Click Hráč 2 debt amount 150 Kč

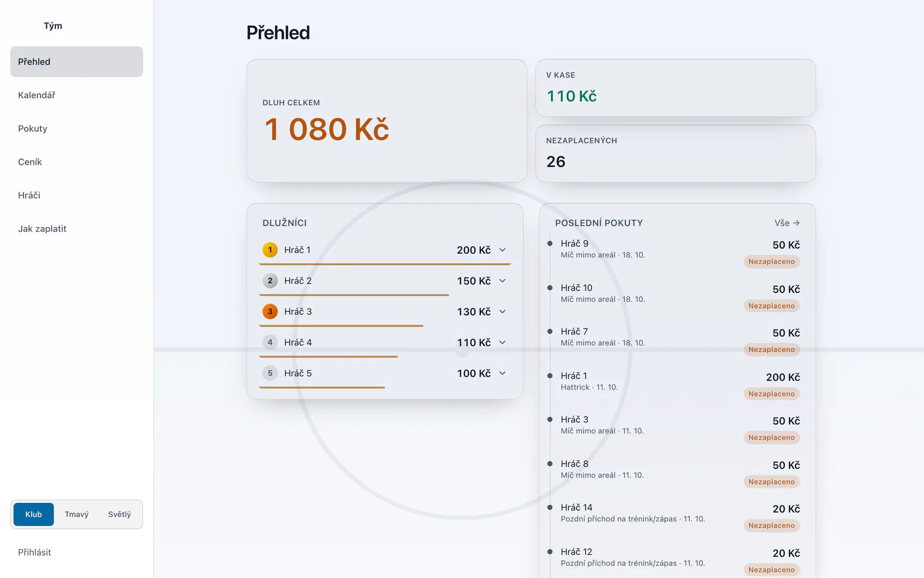474,281
